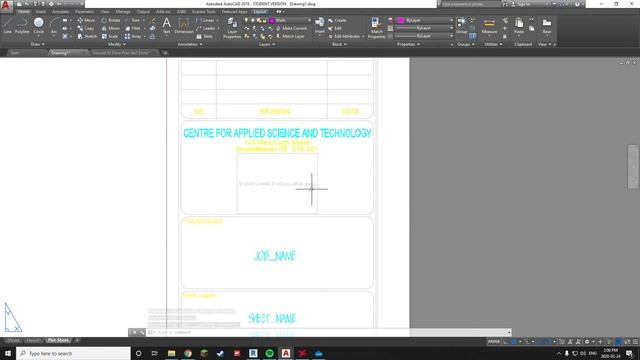Click the Group tool
640x360 pixels.
[462, 25]
